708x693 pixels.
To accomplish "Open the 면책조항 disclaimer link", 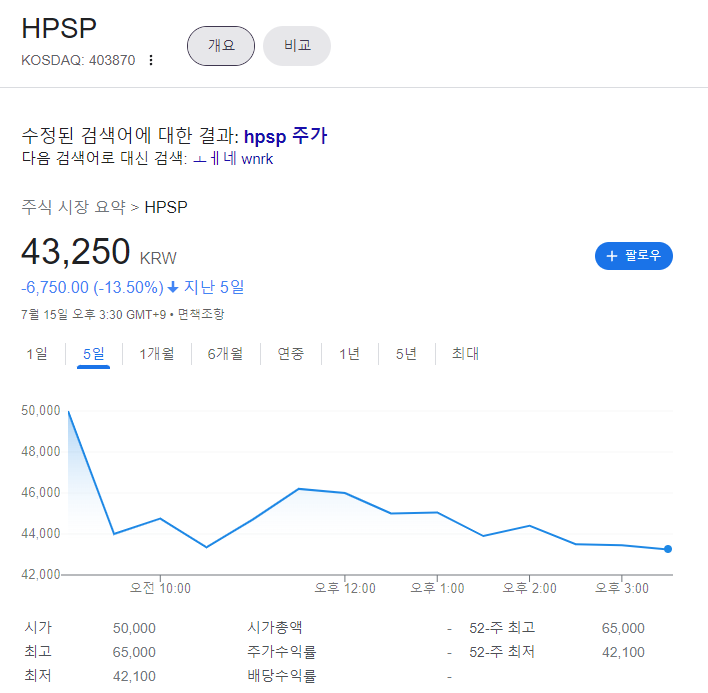I will click(x=201, y=314).
